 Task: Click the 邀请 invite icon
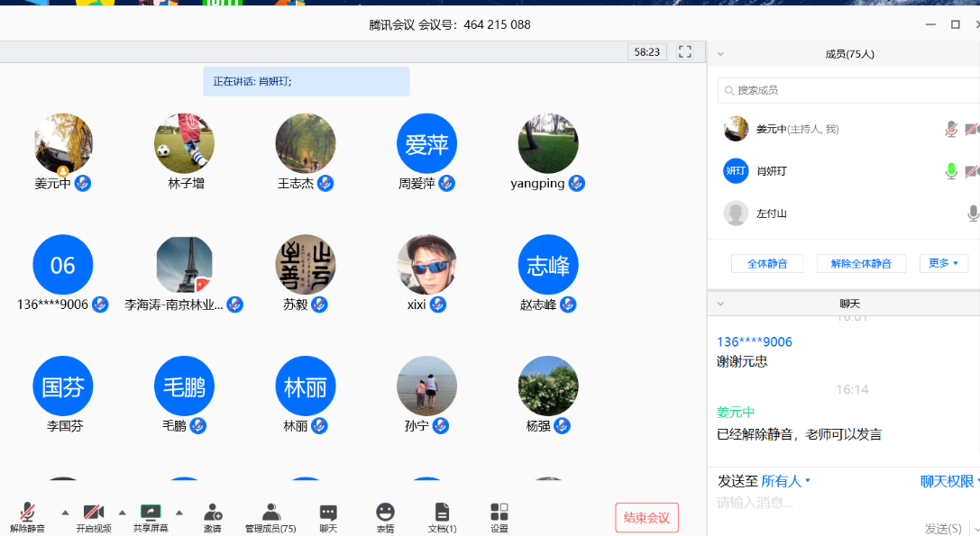214,510
